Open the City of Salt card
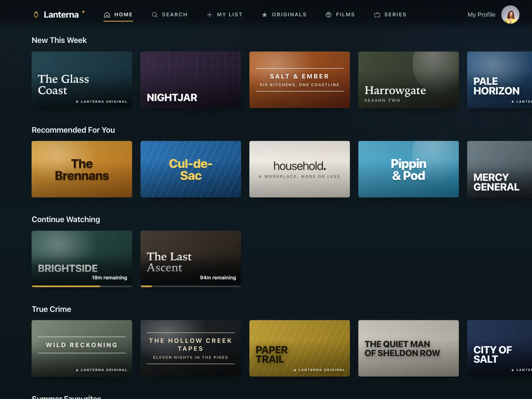 click(x=499, y=348)
